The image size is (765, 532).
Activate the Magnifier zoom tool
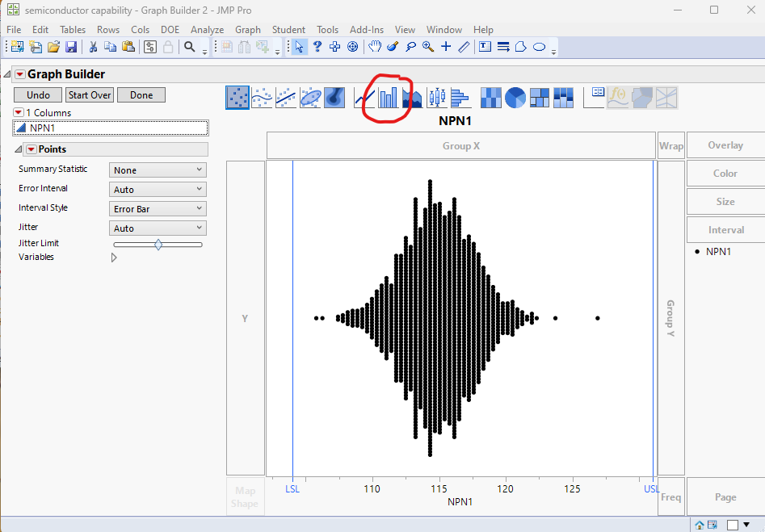click(428, 47)
